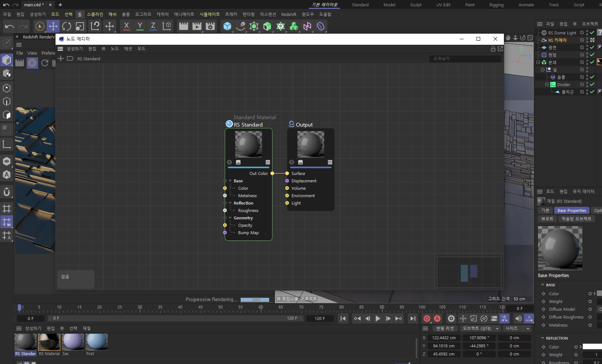Switch to the UV Edit layout tab
Screen dimensions: 602x364
coord(443,5)
